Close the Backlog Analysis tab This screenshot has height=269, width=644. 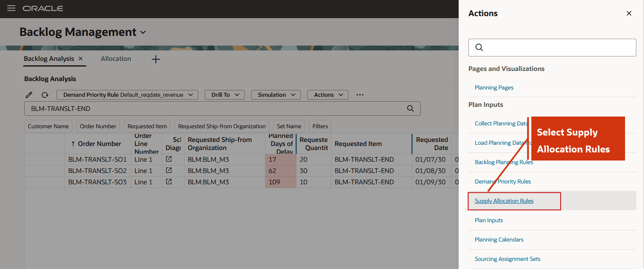81,58
